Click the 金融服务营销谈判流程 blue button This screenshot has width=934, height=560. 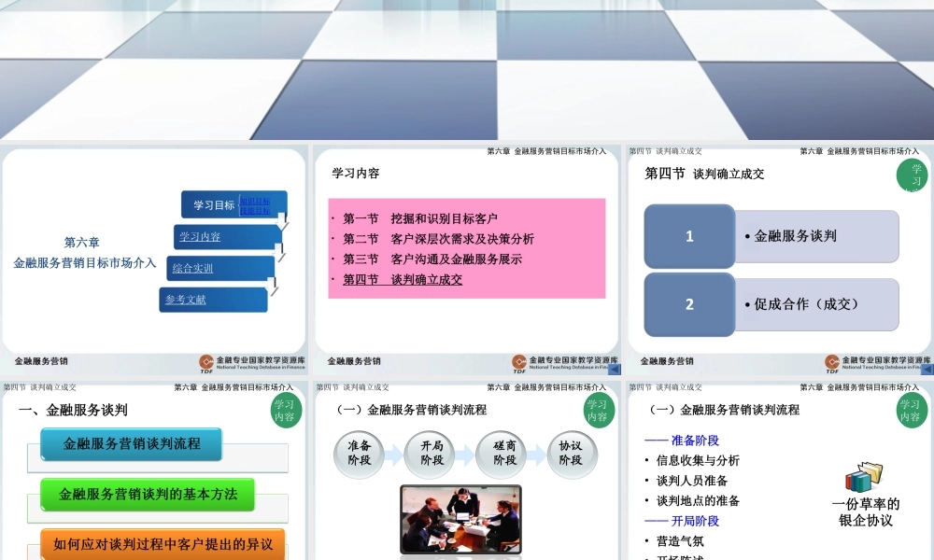tap(133, 445)
